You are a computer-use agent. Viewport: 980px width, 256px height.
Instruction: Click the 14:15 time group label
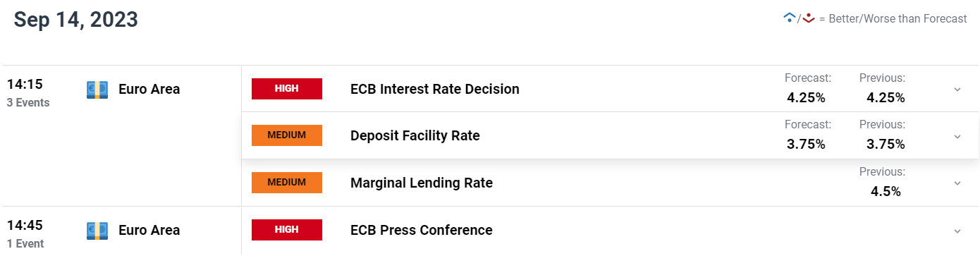pos(25,85)
